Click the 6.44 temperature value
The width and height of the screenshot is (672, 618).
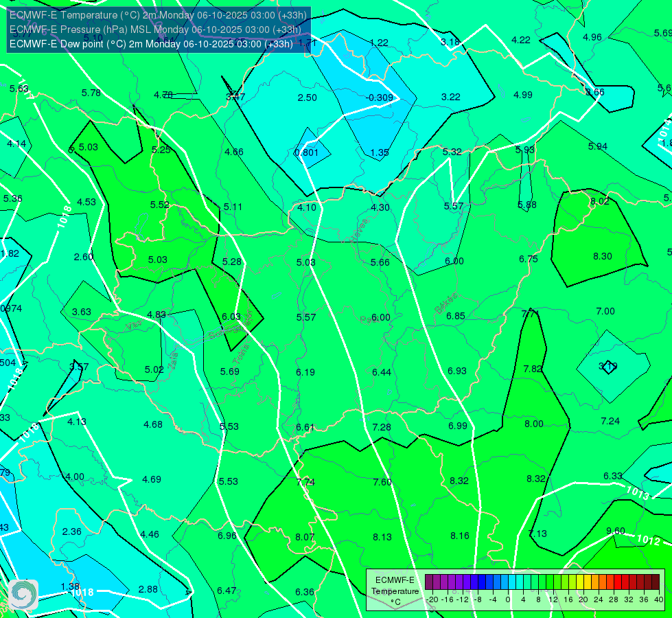click(382, 371)
